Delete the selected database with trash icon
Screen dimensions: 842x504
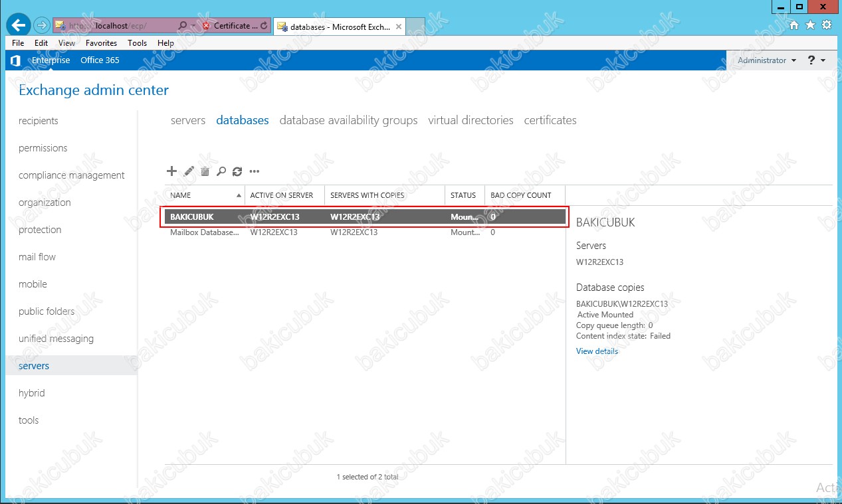tap(205, 171)
